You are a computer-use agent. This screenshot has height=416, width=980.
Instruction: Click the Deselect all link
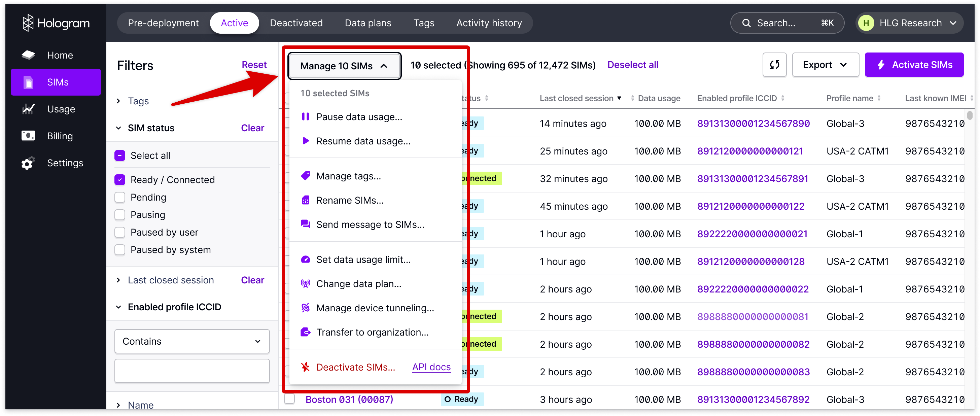coord(632,65)
